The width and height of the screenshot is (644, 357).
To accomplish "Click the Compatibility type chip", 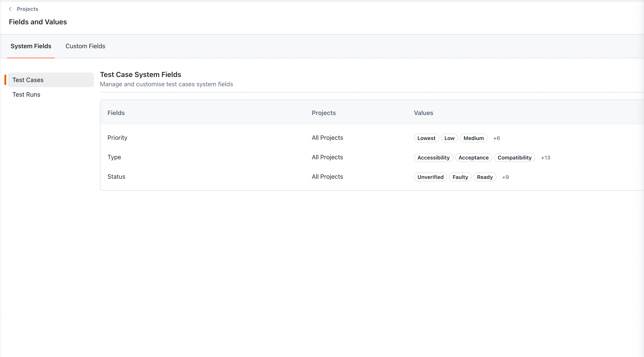I will pos(514,158).
